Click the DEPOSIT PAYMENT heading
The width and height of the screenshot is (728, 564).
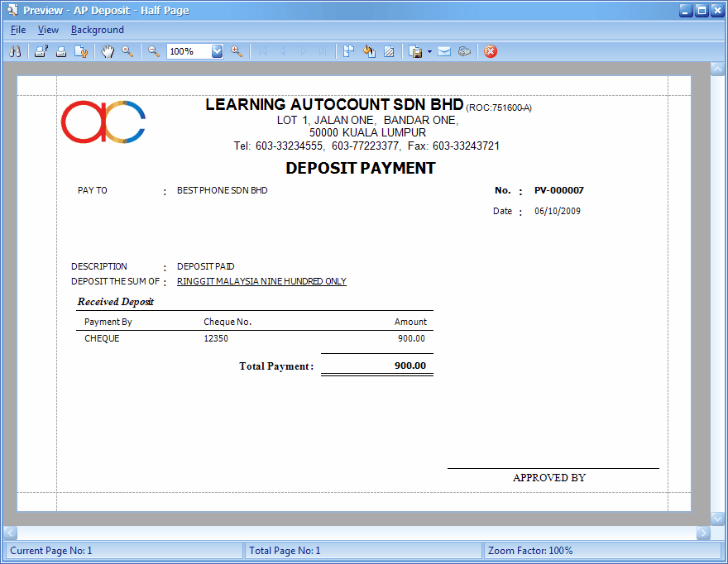coord(361,168)
